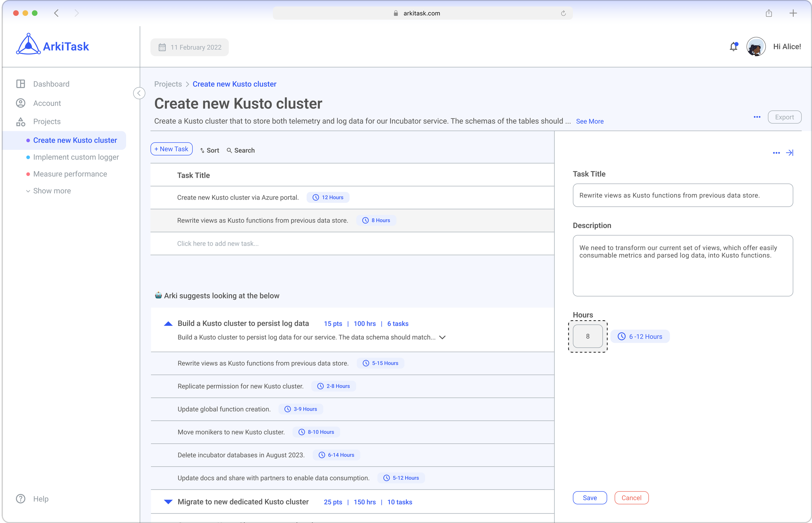
Task: Click the + New Task button
Action: coord(171,149)
